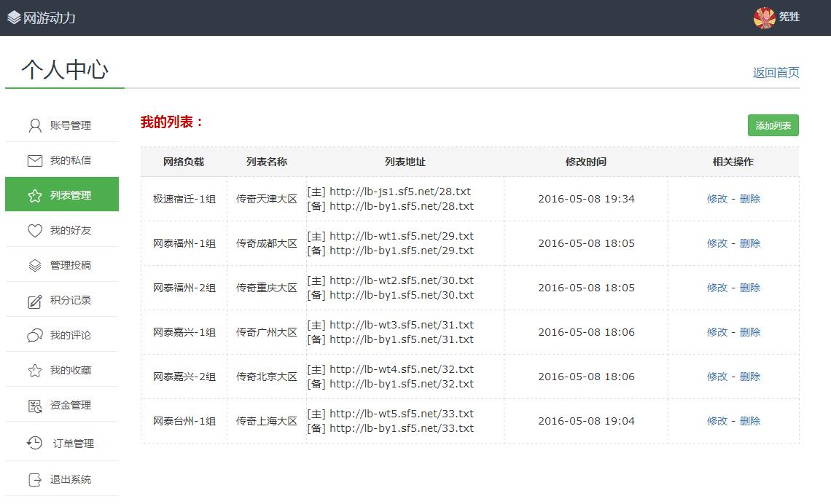Click the 我的评论 chat bubble icon
This screenshot has height=504, width=831.
pos(35,335)
